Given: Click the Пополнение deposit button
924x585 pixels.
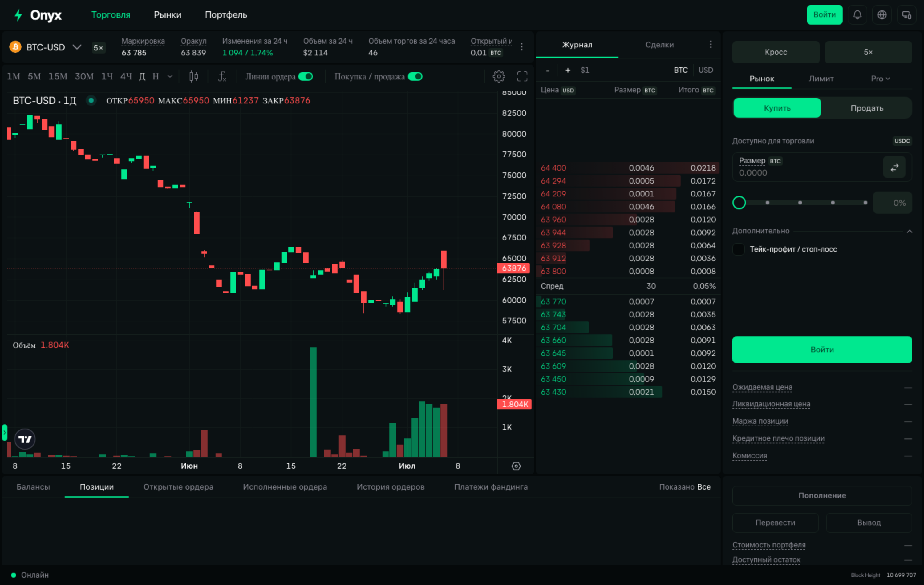Looking at the screenshot, I should click(822, 496).
